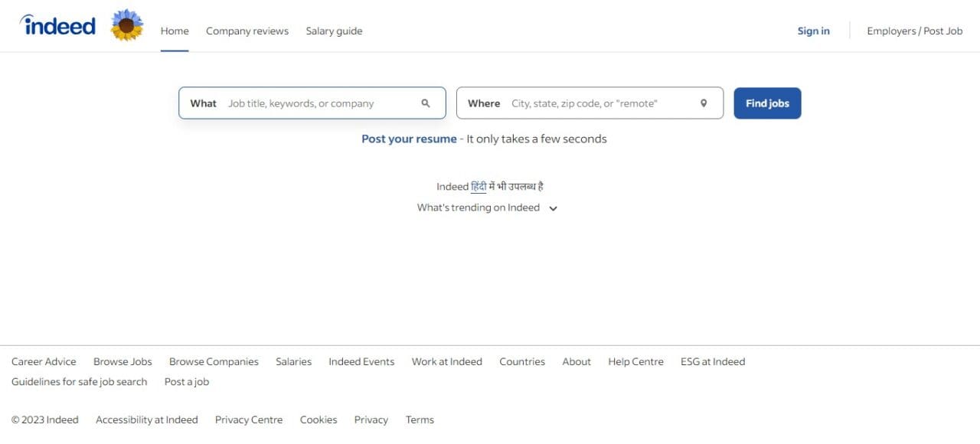This screenshot has height=444, width=980.
Task: Click the © 2023 Indeed text
Action: [45, 420]
